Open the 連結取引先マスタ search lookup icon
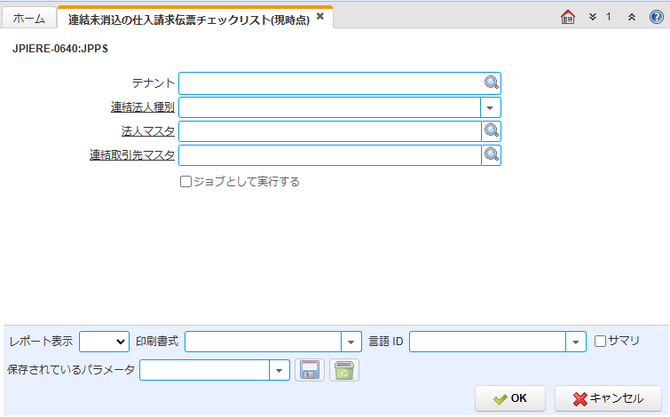 click(x=491, y=155)
